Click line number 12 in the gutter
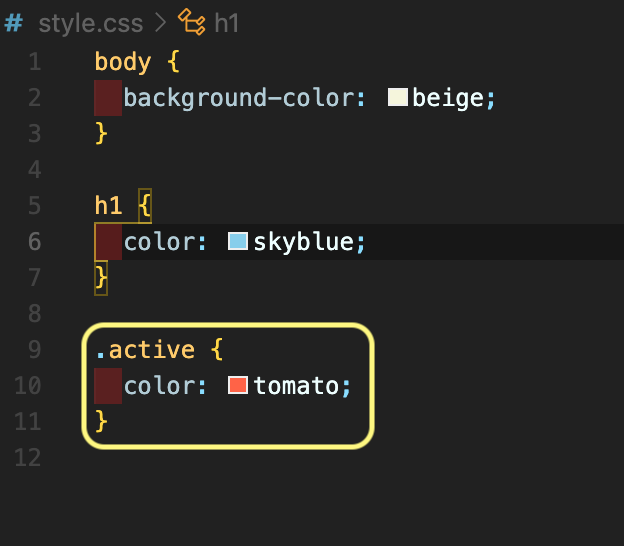This screenshot has height=546, width=624. 27,458
